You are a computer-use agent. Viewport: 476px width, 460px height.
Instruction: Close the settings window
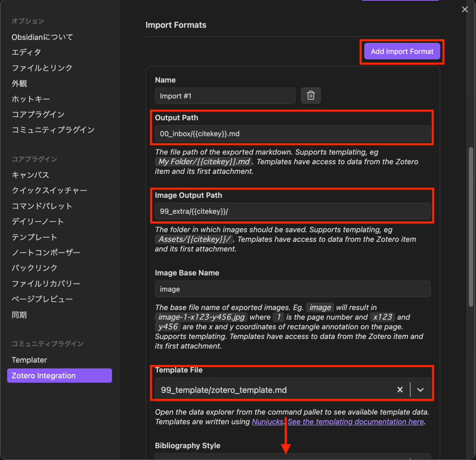(x=464, y=9)
